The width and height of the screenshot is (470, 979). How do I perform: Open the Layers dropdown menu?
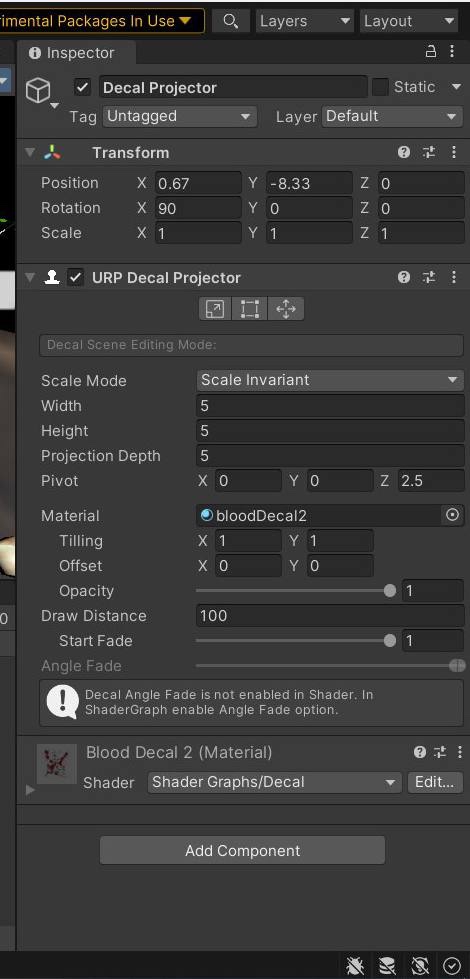[305, 21]
